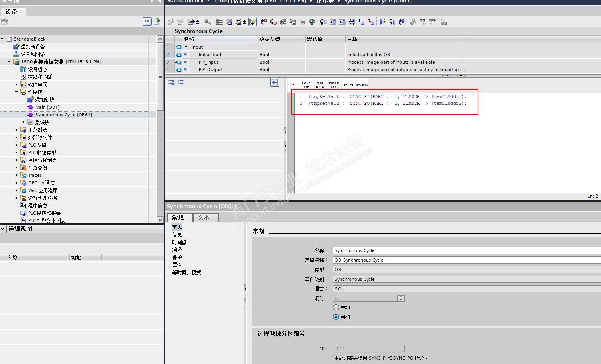This screenshot has height=364, width=601.
Task: Collapse the 程序块 folder
Action: tap(16, 92)
